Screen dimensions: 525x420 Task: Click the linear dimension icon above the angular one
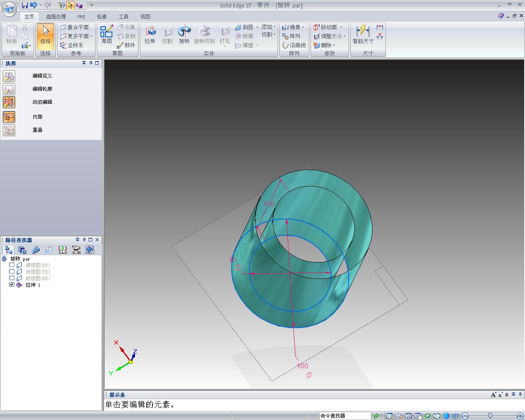(x=380, y=27)
